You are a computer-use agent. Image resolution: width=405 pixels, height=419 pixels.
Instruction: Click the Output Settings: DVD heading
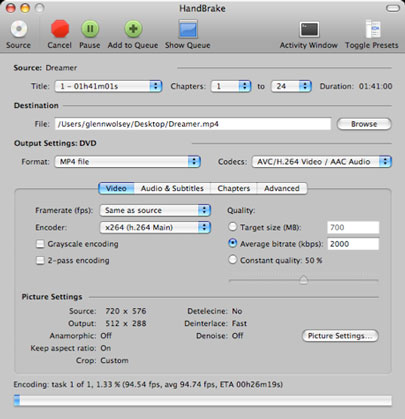pyautogui.click(x=55, y=143)
